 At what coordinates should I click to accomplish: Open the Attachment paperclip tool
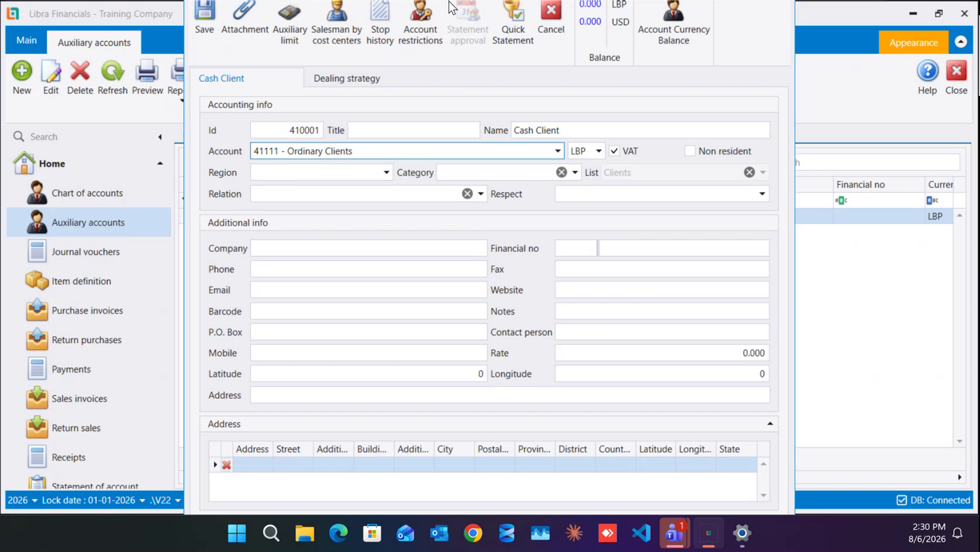244,18
